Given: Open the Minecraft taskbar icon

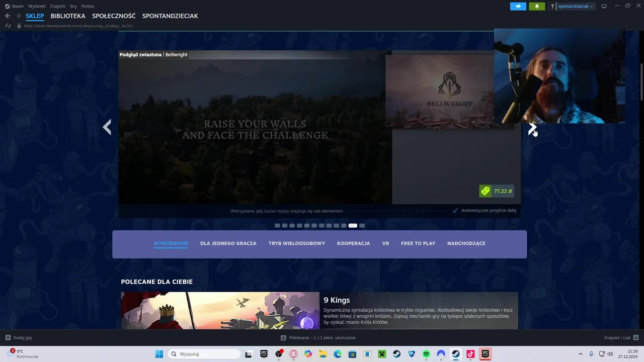Looking at the screenshot, I should coord(382,354).
